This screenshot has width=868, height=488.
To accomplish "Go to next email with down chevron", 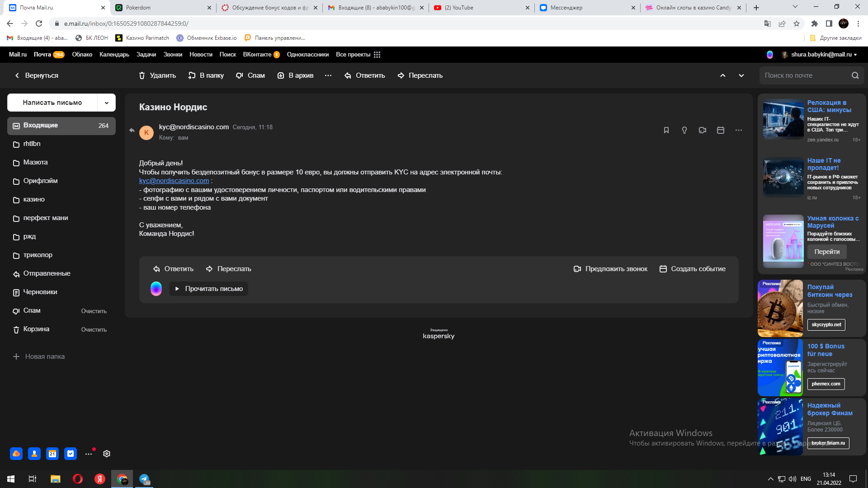I will (x=741, y=75).
